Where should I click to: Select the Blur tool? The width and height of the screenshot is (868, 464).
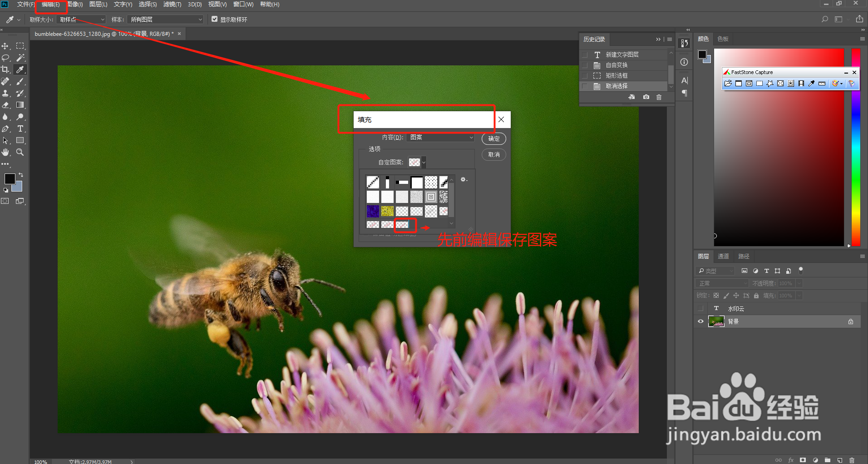(x=5, y=117)
